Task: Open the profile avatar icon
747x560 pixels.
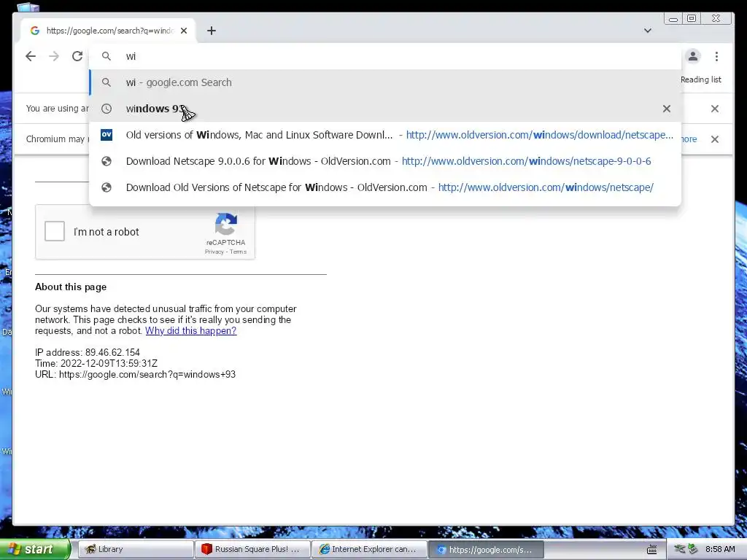Action: 693,56
